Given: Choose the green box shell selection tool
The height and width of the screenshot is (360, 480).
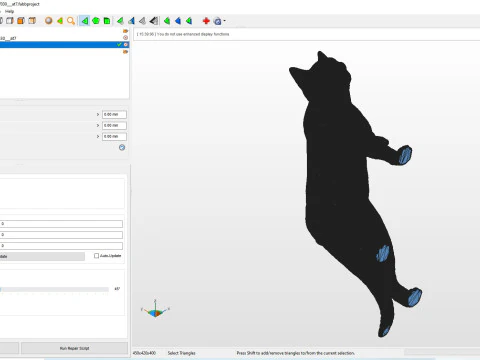Looking at the screenshot, I should coord(107,21).
